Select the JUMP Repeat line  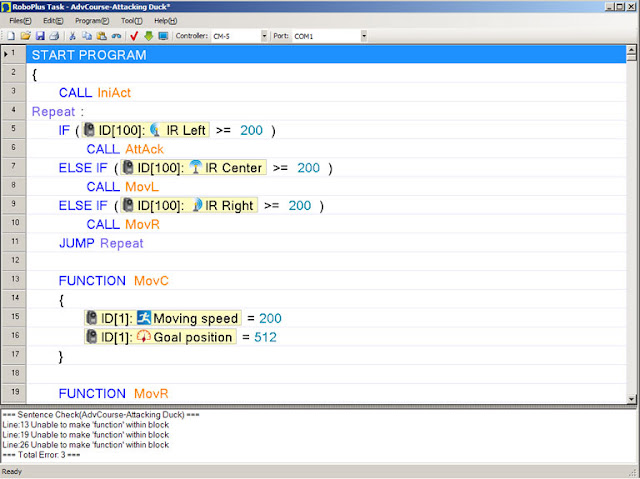pos(326,243)
